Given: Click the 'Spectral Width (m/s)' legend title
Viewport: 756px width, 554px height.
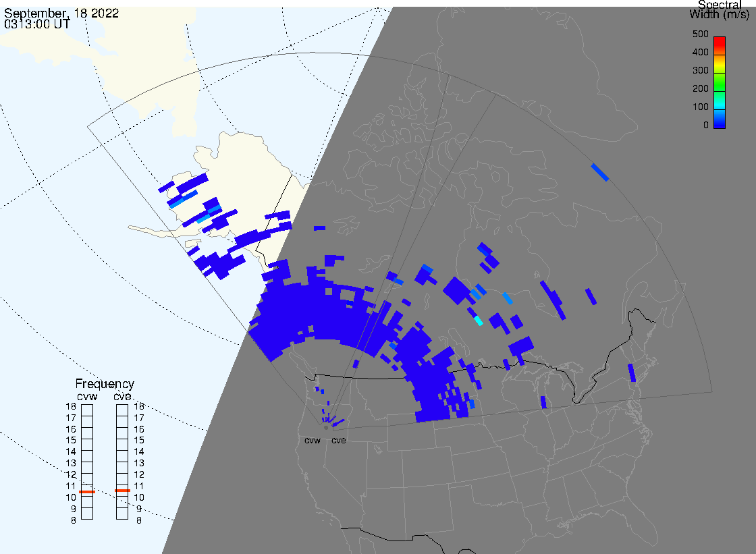Looking at the screenshot, I should pyautogui.click(x=720, y=9).
